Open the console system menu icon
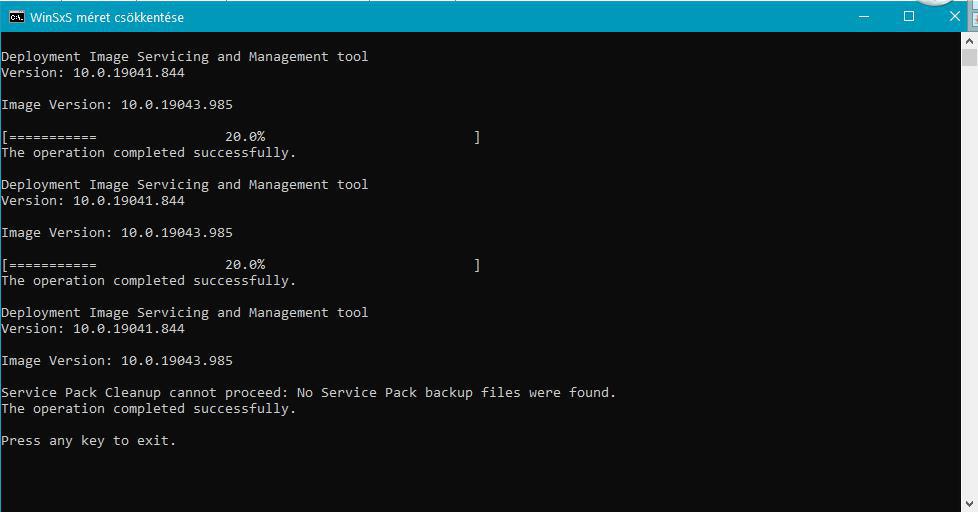 pos(17,17)
